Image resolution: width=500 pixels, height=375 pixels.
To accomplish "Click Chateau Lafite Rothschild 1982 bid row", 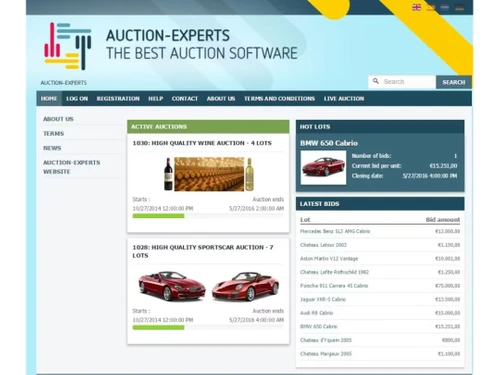I will (x=380, y=272).
